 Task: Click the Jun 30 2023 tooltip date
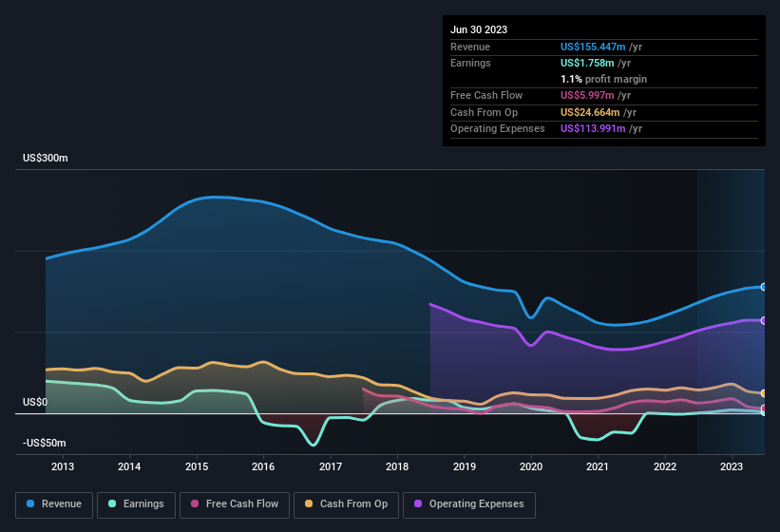pos(479,29)
